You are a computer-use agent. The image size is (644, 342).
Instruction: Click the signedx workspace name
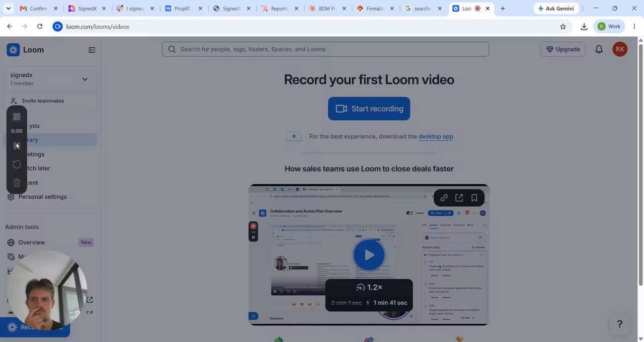tap(21, 75)
